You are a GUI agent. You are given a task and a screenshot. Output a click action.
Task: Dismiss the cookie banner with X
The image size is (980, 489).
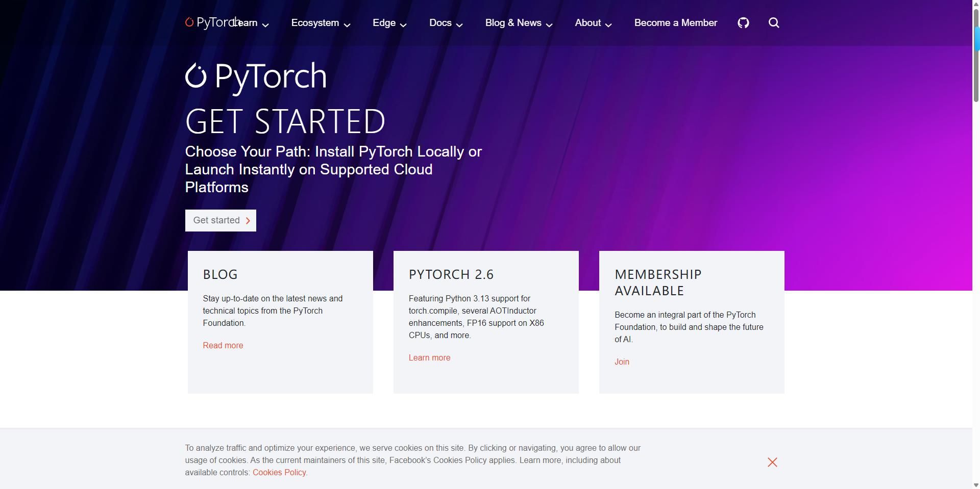(772, 462)
